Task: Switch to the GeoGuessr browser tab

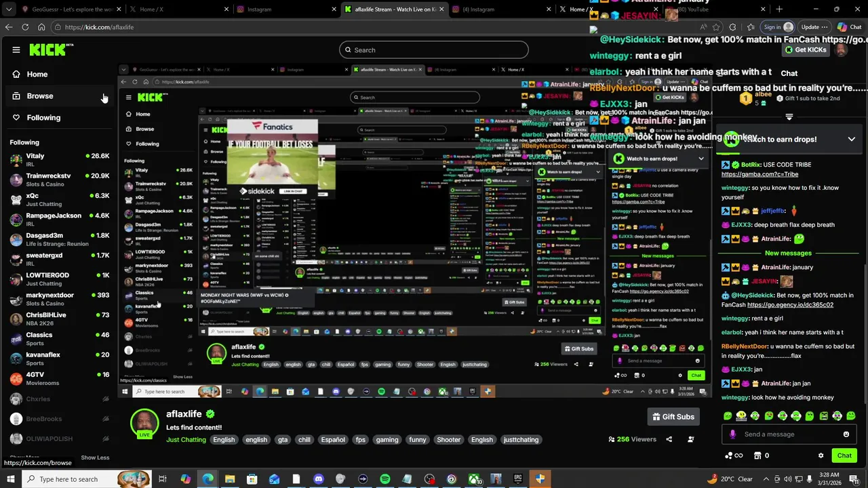Action: click(x=68, y=9)
